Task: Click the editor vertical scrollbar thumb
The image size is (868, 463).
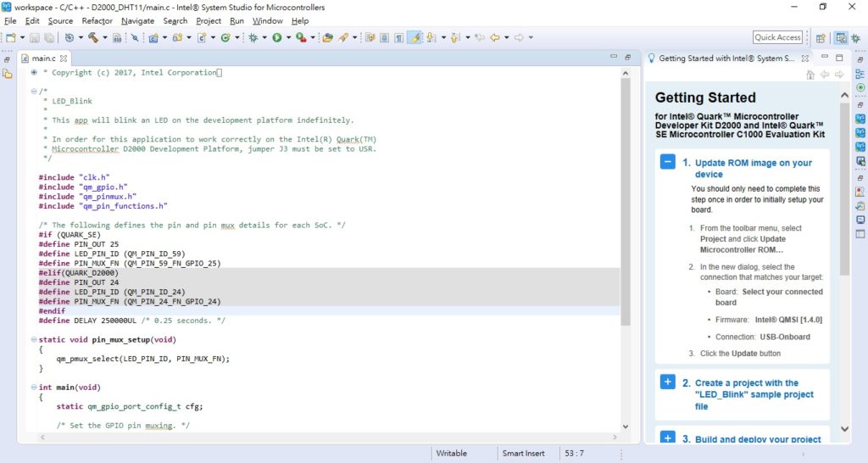Action: [x=626, y=202]
